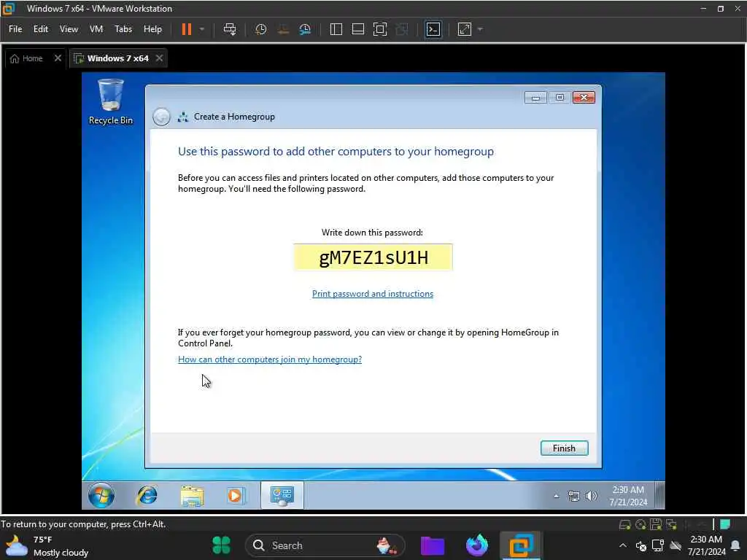Take a snapshot of the VM

(260, 29)
